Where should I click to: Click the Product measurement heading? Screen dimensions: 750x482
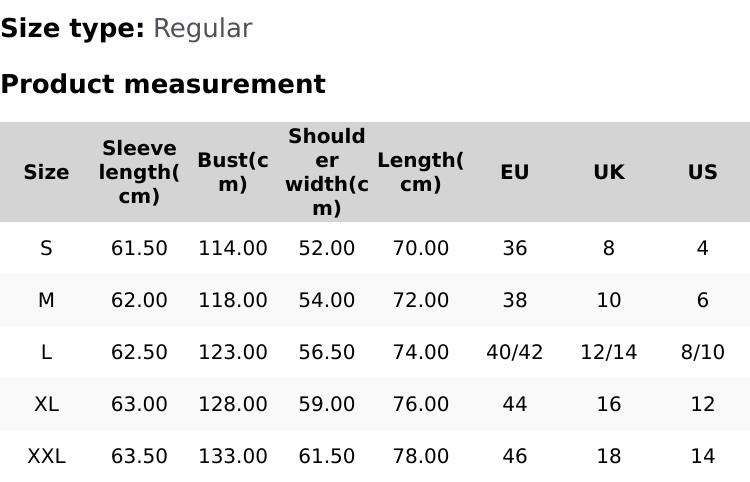click(x=163, y=84)
